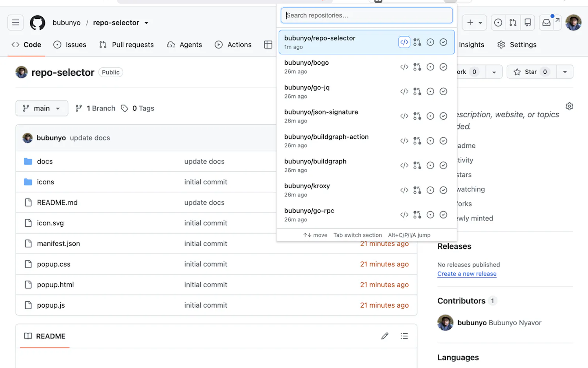588x368 pixels.
Task: Go to GitHub home via Octocat logo
Action: (37, 22)
